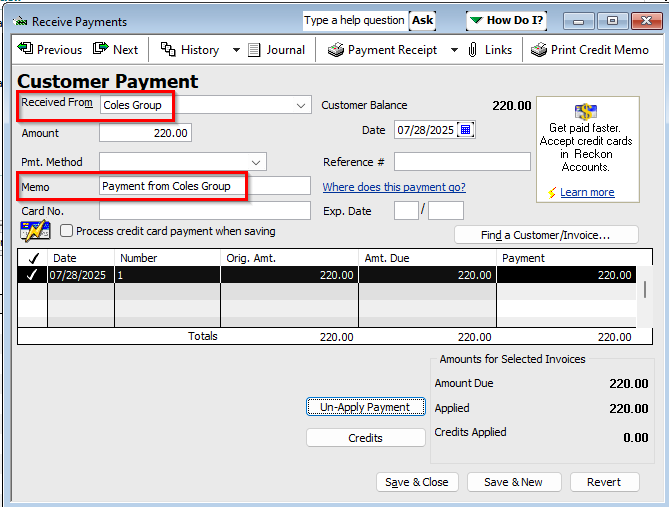
Task: Click the Date field 07/28/2025
Action: (425, 130)
